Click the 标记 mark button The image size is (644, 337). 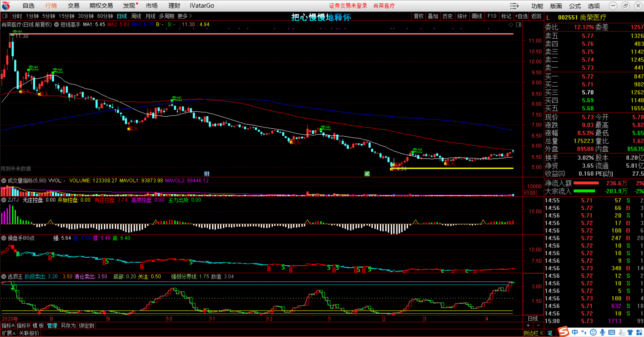pos(506,16)
